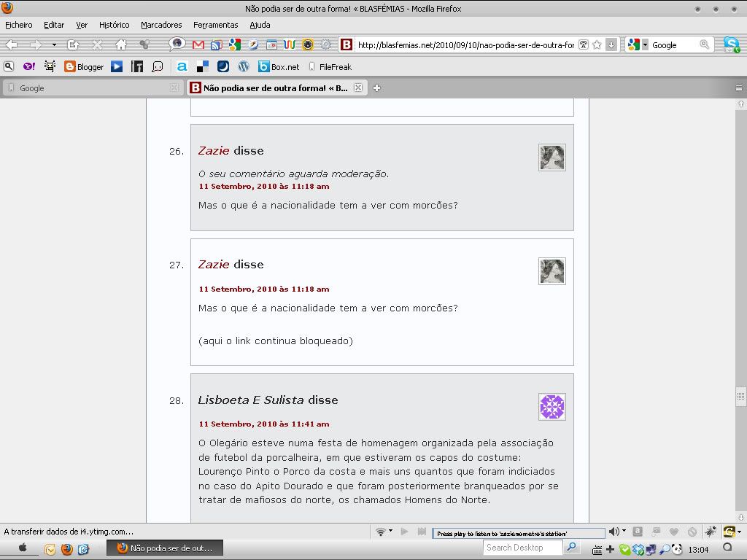This screenshot has height=560, width=747.
Task: Click the Search Desktop input field
Action: [x=523, y=548]
